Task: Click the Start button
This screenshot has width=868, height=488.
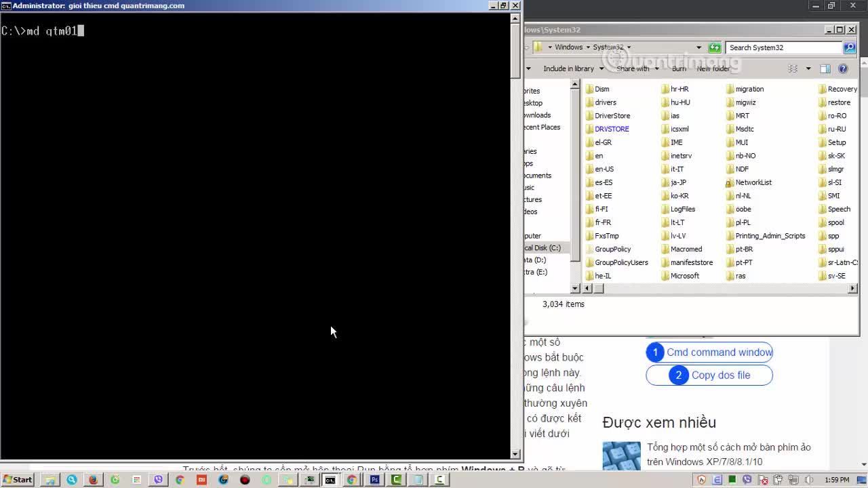Action: tap(18, 480)
